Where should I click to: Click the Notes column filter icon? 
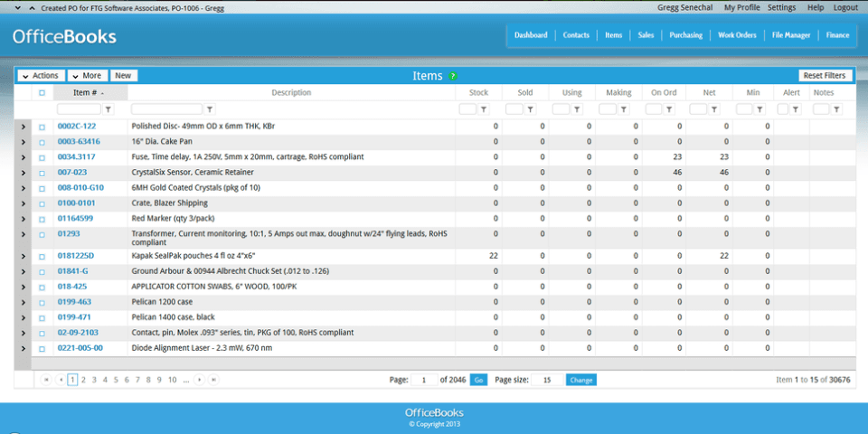click(837, 109)
